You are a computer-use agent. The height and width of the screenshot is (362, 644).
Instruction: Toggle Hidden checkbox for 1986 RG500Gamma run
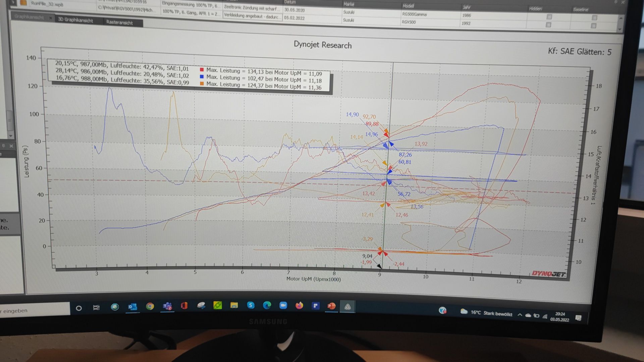coord(549,17)
